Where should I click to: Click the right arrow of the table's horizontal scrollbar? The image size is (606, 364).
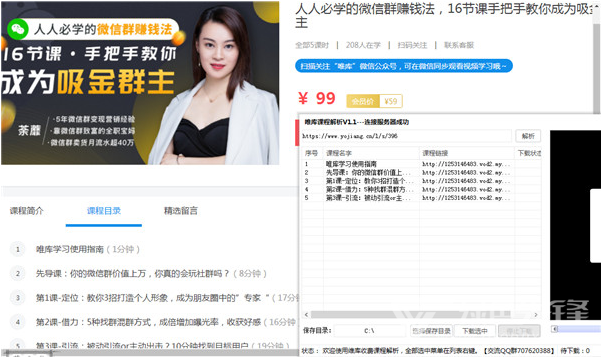(x=536, y=315)
